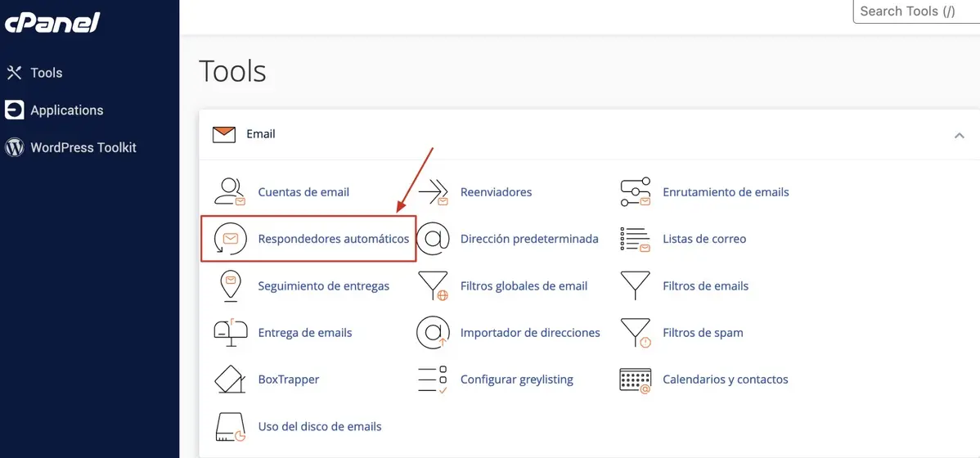Select Tools in the sidebar

pos(46,73)
